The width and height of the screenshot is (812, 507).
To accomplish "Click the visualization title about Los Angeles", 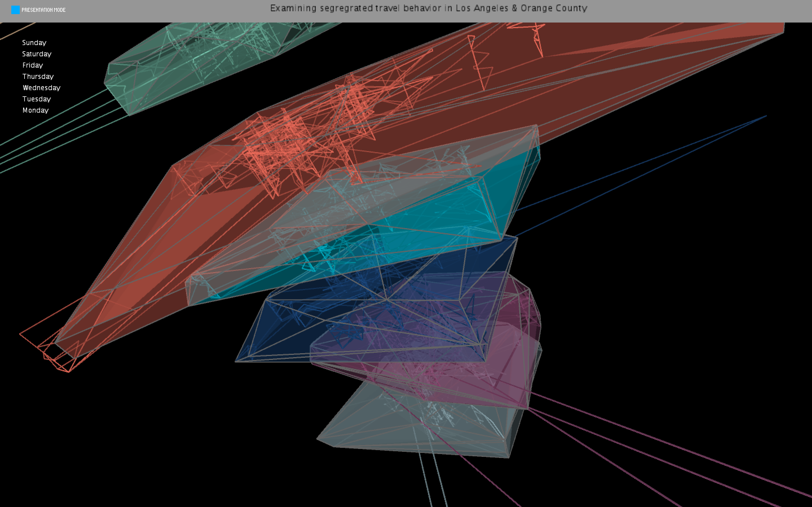I will coord(429,8).
